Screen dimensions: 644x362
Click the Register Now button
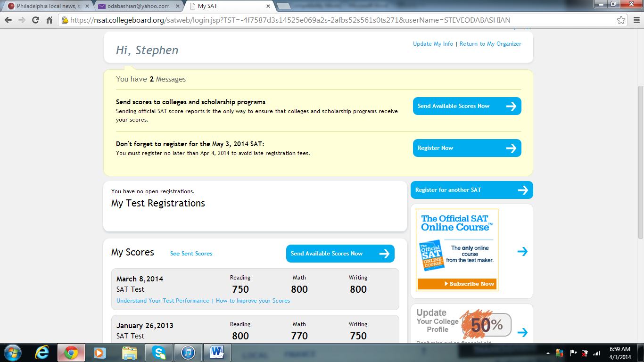467,148
